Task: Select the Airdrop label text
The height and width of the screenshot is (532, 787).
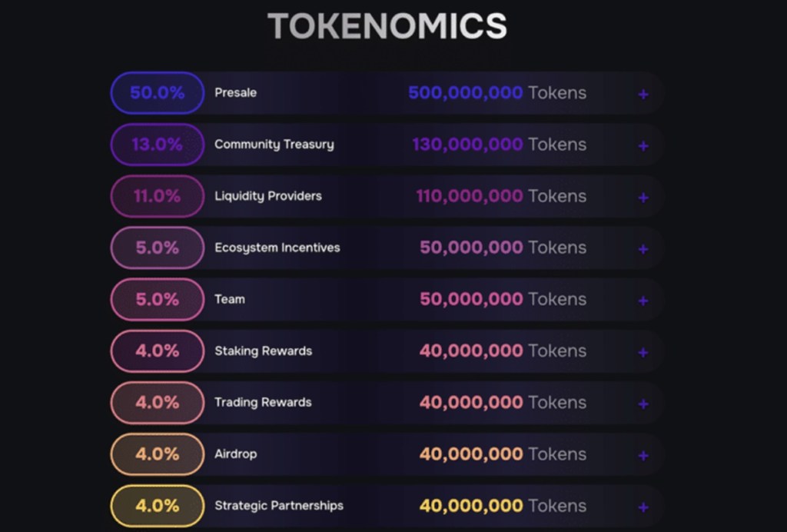Action: click(x=235, y=454)
